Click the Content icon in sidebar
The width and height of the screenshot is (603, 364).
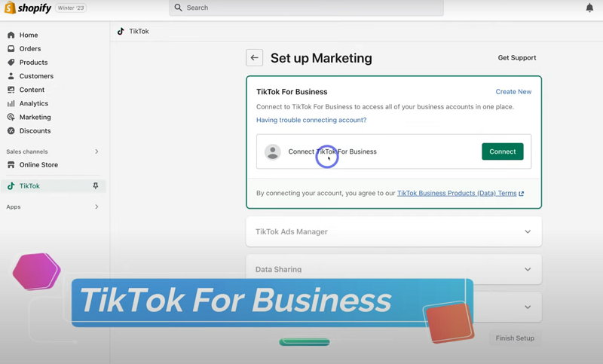pyautogui.click(x=11, y=90)
